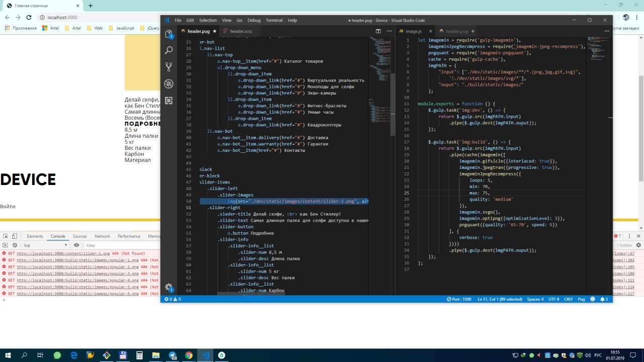Image resolution: width=644 pixels, height=362 pixels.
Task: Open the Selection menu in VS Code
Action: 208,20
